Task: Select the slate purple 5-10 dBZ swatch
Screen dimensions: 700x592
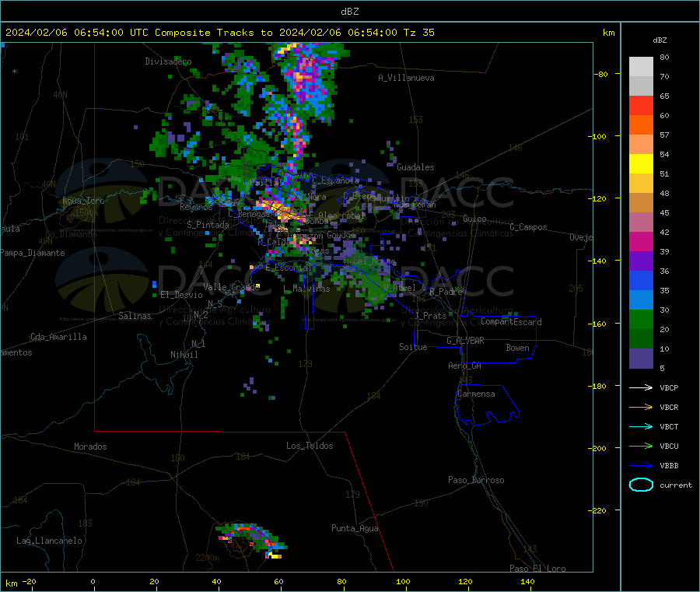Action: [x=641, y=359]
